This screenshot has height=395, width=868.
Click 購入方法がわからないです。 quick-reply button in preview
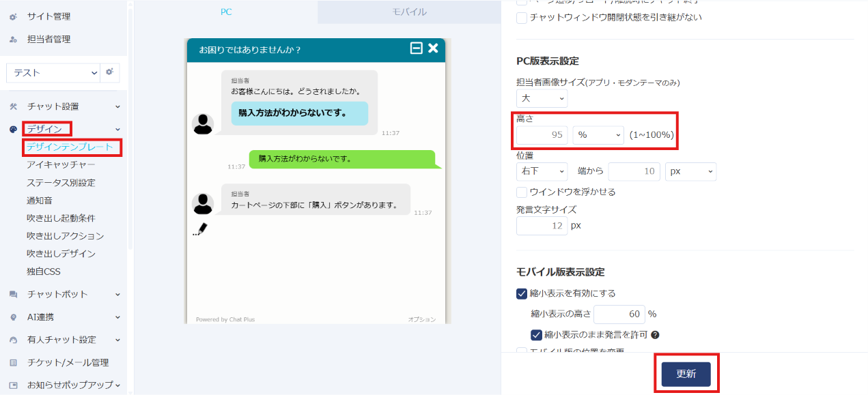(299, 113)
